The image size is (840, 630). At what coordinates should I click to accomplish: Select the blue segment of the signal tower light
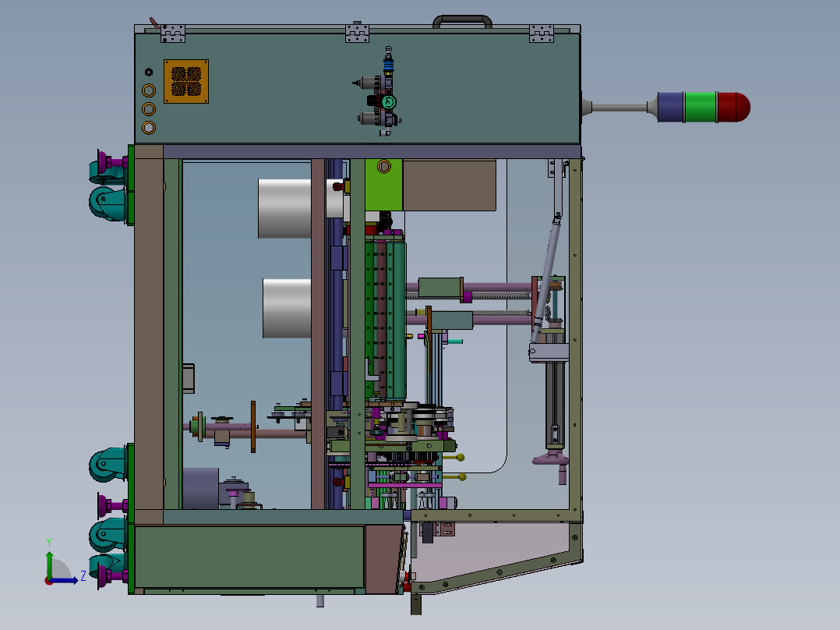670,108
